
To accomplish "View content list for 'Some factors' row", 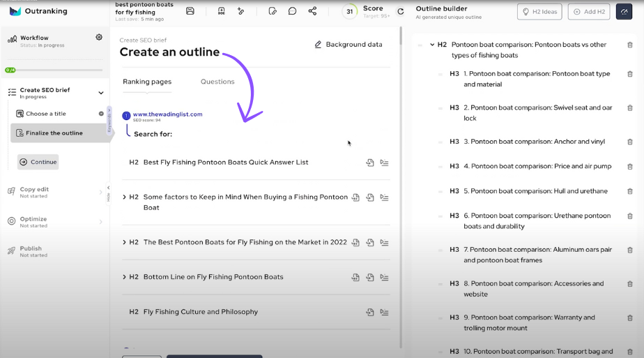I will click(384, 197).
